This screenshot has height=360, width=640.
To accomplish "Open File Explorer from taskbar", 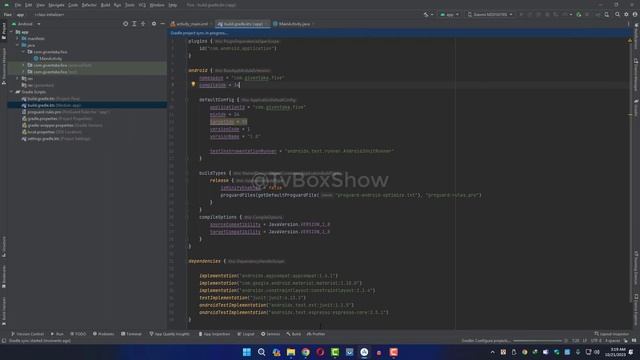I will click(x=291, y=352).
